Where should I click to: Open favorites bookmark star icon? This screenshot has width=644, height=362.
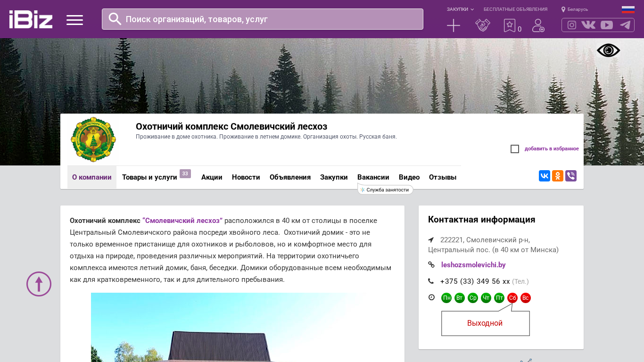click(510, 25)
